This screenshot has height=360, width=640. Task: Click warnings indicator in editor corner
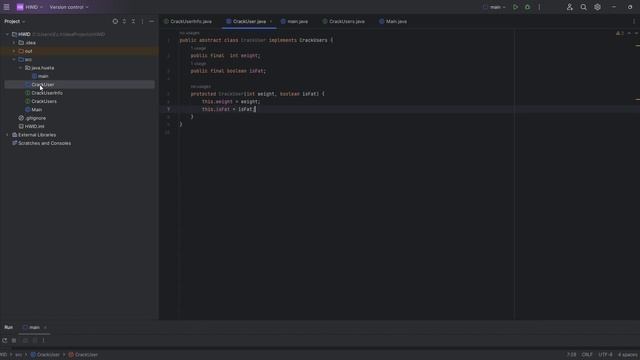click(620, 33)
